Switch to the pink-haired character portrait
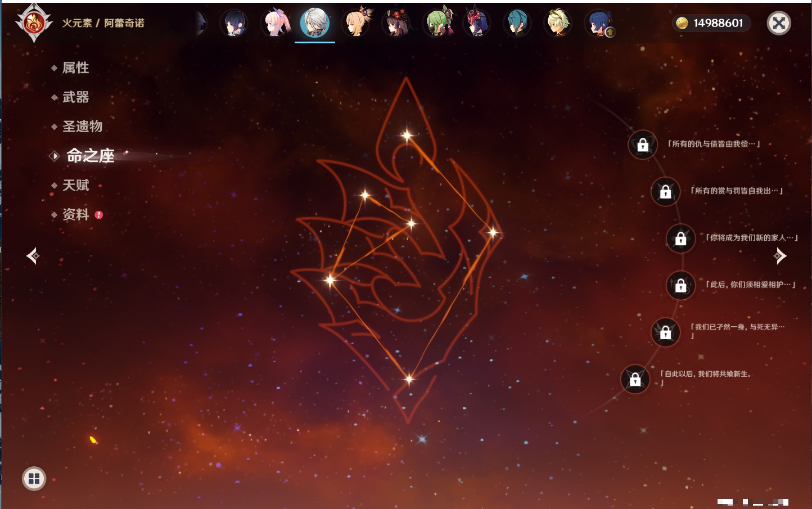This screenshot has height=509, width=812. (x=276, y=23)
